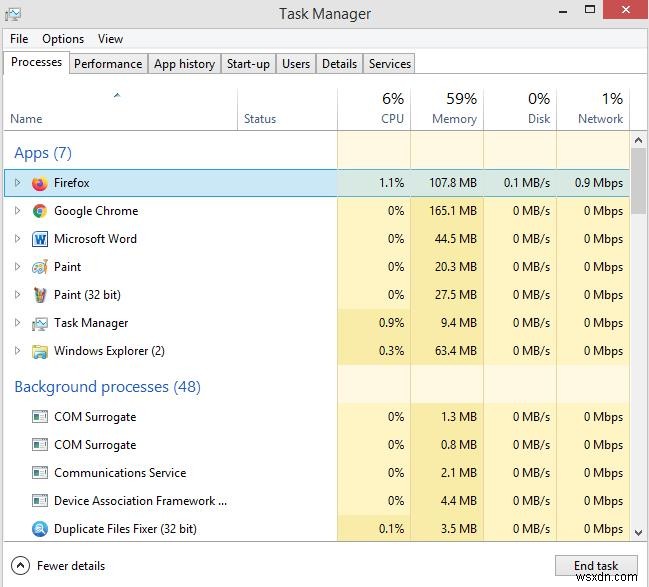Expand the Windows Explorer (2) group

(17, 351)
